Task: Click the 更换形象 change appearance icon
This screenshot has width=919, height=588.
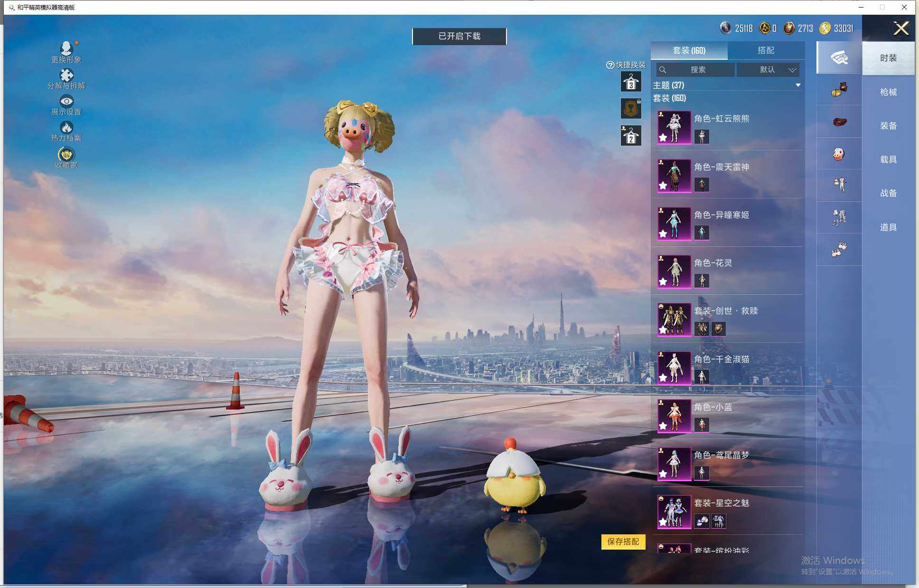Action: click(66, 48)
